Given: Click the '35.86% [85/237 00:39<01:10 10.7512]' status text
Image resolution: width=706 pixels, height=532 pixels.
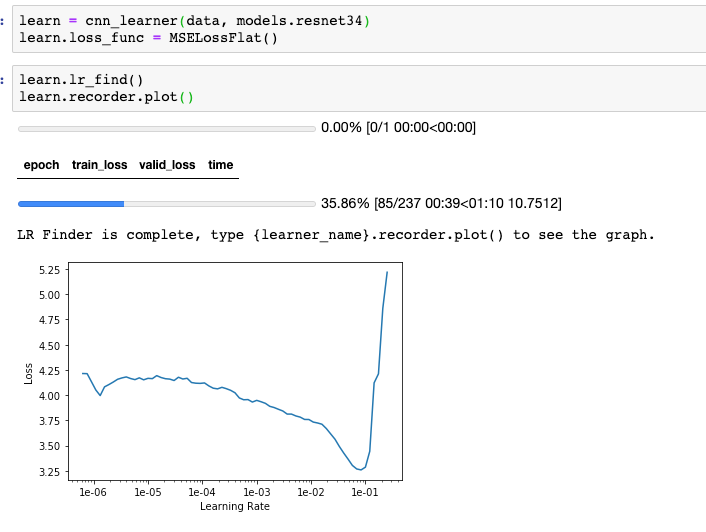Looking at the screenshot, I should pyautogui.click(x=441, y=203).
